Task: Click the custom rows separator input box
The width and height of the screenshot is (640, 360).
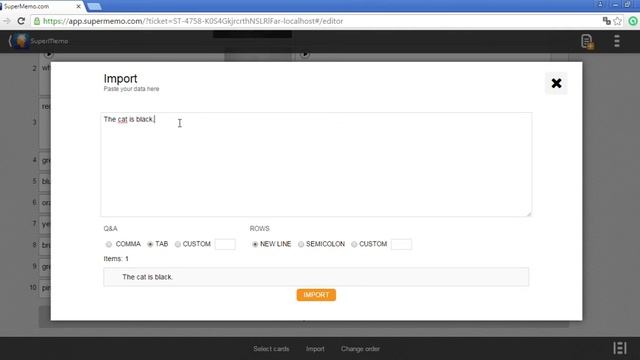Action: [401, 244]
